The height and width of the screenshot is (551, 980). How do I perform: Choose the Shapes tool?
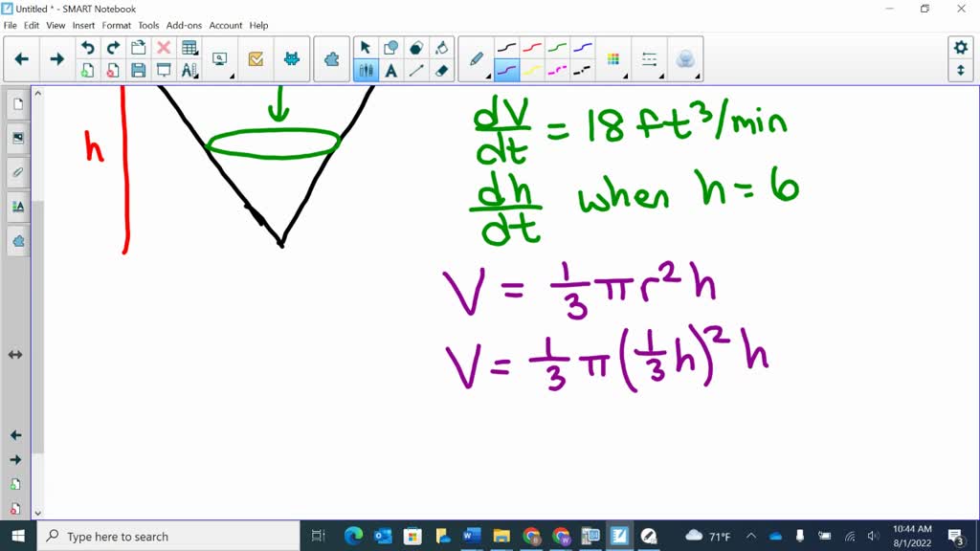tap(390, 47)
